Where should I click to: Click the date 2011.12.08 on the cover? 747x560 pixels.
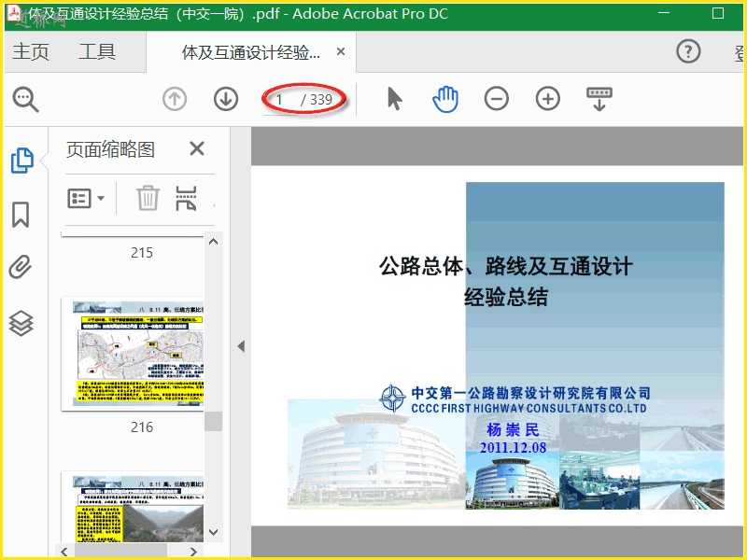coord(513,448)
